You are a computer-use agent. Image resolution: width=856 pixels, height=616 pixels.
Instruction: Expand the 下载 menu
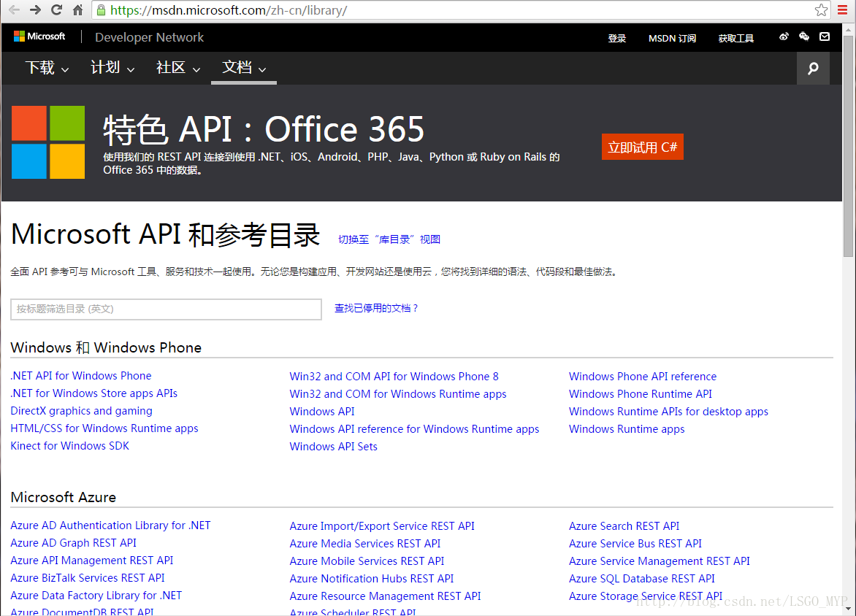pos(47,68)
